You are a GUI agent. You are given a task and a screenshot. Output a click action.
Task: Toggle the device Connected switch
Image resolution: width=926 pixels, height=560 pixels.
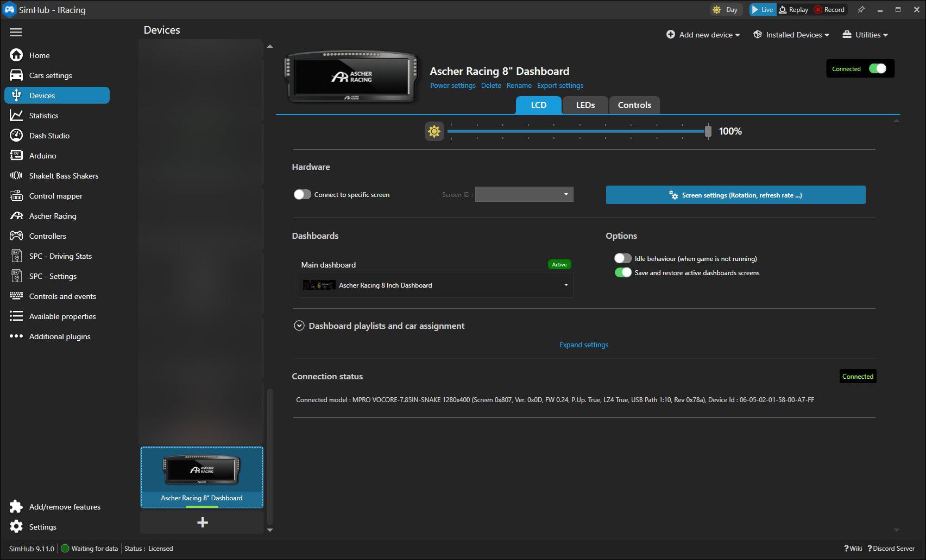(x=877, y=69)
